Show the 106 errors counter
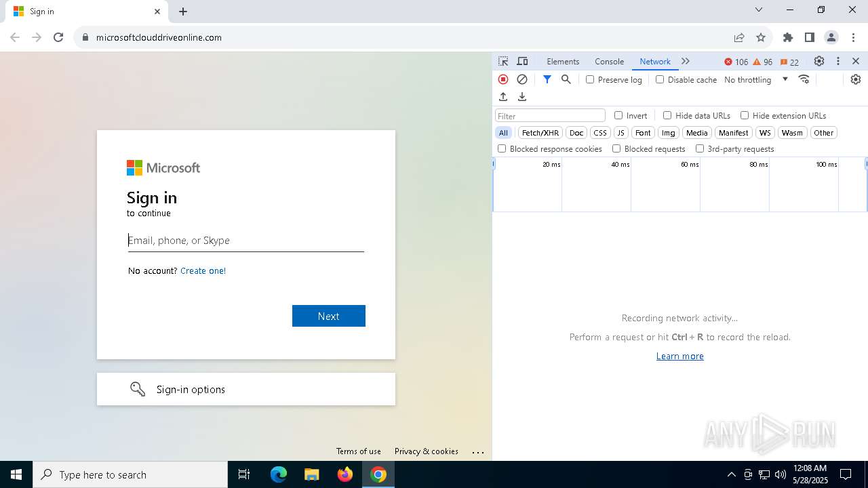The height and width of the screenshot is (488, 868). tap(736, 62)
